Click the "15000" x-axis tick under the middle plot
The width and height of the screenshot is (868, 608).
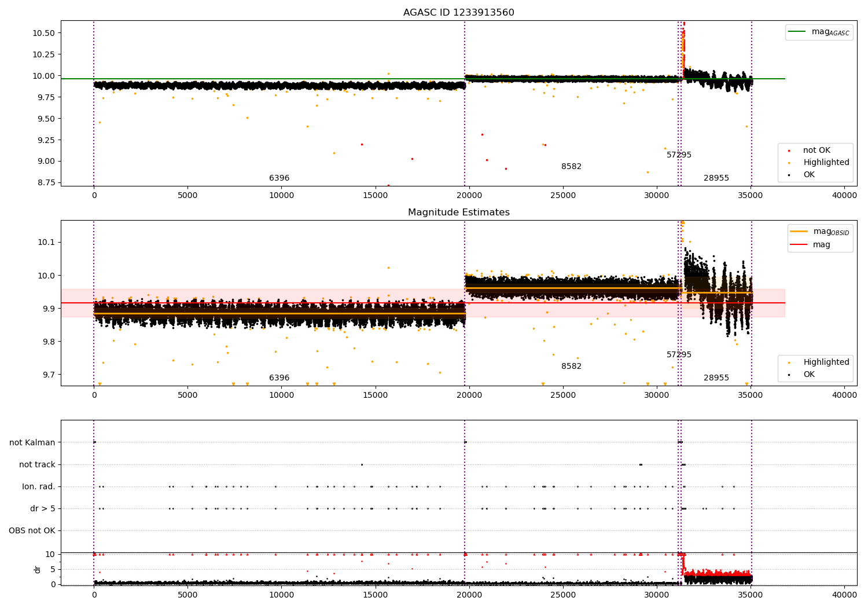(376, 395)
